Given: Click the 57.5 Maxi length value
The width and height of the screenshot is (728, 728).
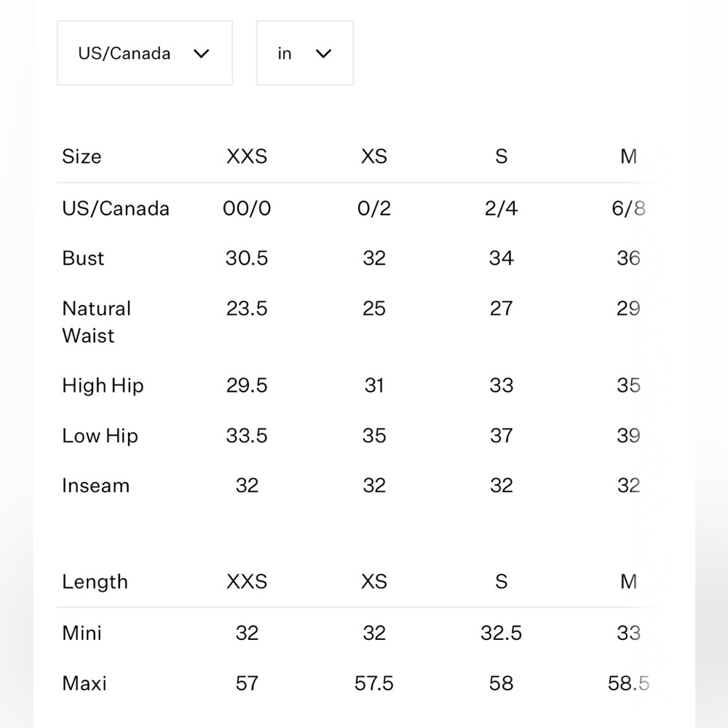Looking at the screenshot, I should click(373, 684).
